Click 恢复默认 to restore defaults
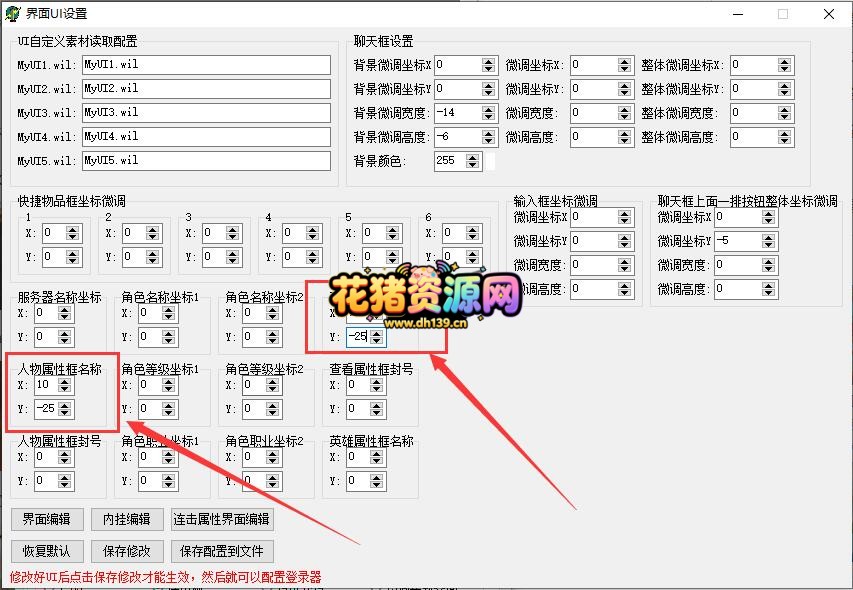Image resolution: width=853 pixels, height=590 pixels. [x=47, y=551]
